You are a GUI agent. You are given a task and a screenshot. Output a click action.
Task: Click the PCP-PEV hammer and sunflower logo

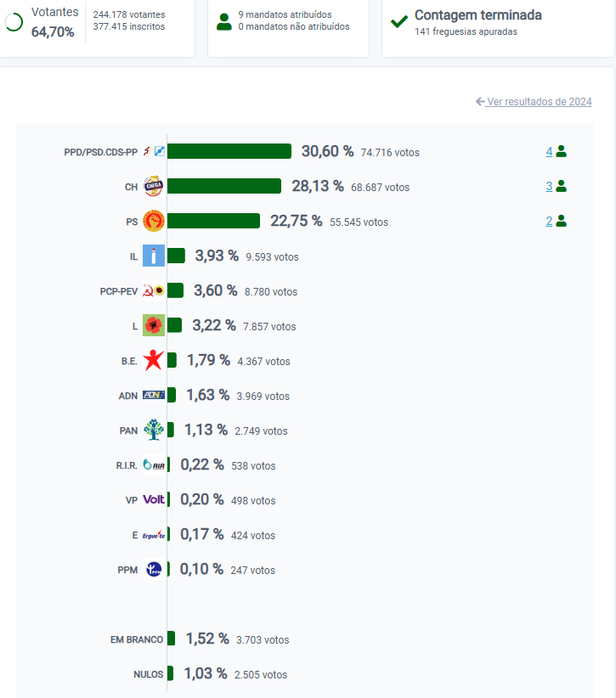(x=154, y=291)
